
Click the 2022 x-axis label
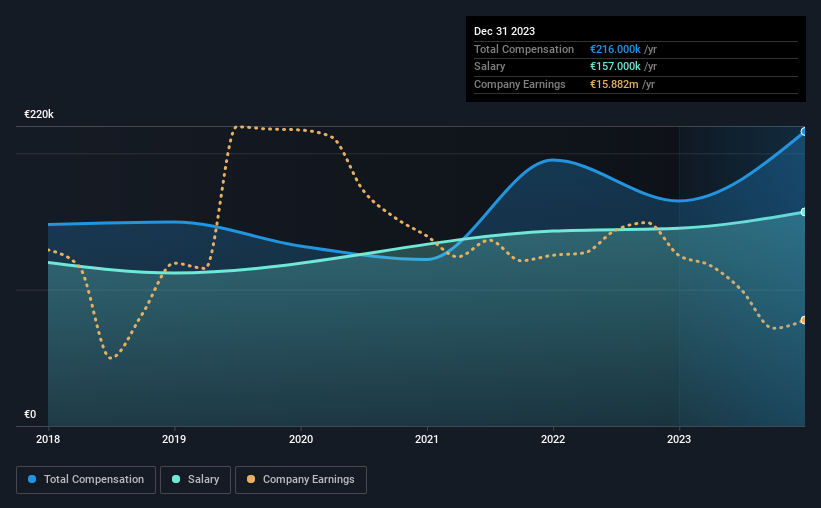point(553,439)
